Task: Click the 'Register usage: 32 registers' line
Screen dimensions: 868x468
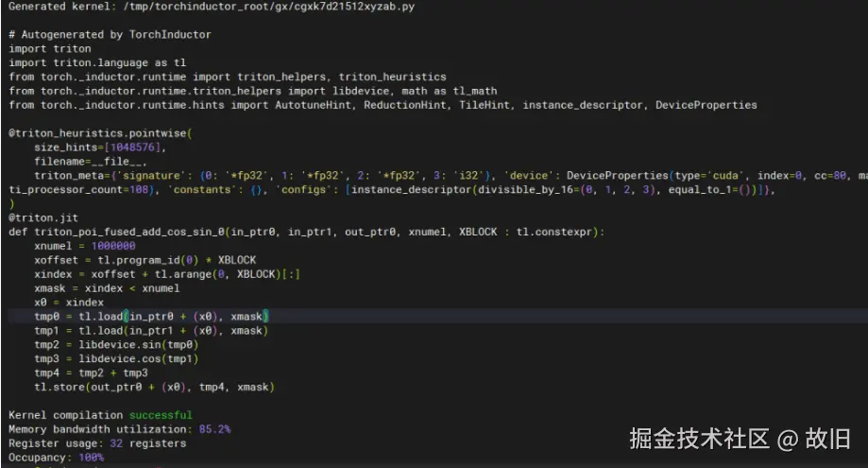Action: tap(97, 443)
